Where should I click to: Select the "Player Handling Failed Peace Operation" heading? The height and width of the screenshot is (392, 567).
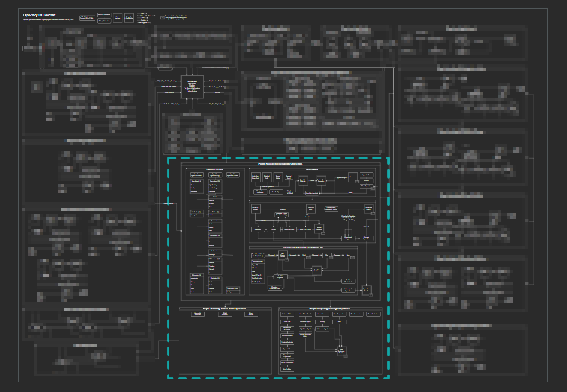coord(225,308)
